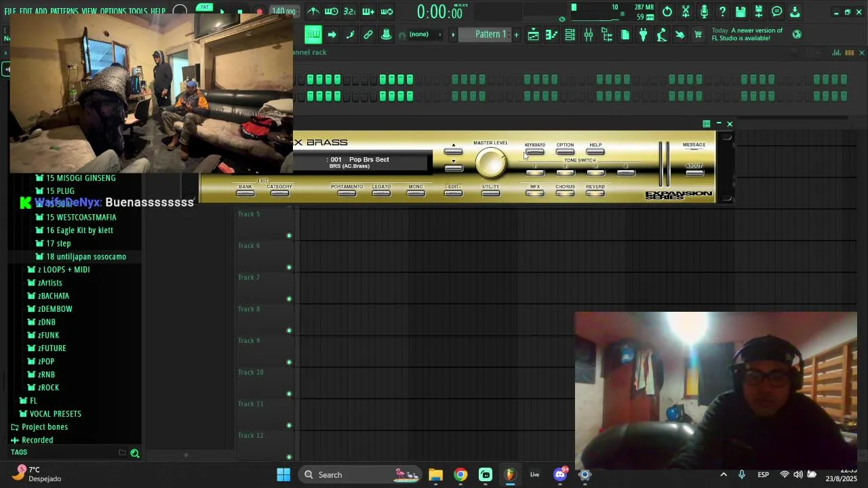868x488 pixels.
Task: Open the Piano roll view icon
Action: click(x=552, y=35)
